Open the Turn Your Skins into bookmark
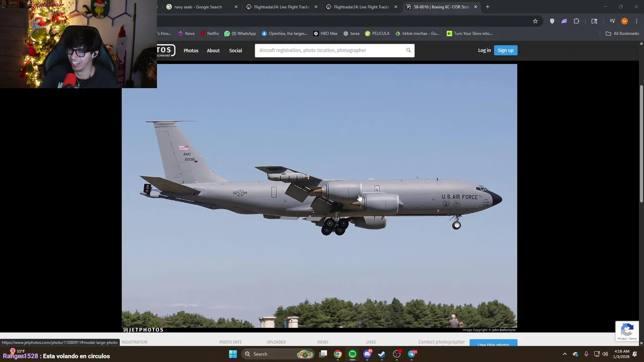This screenshot has height=362, width=644. [470, 34]
